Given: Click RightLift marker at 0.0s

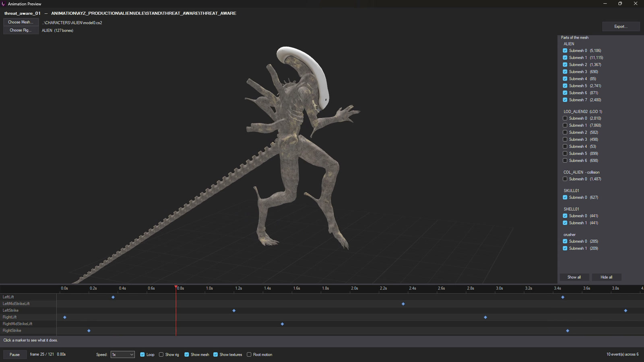Looking at the screenshot, I should (x=65, y=317).
